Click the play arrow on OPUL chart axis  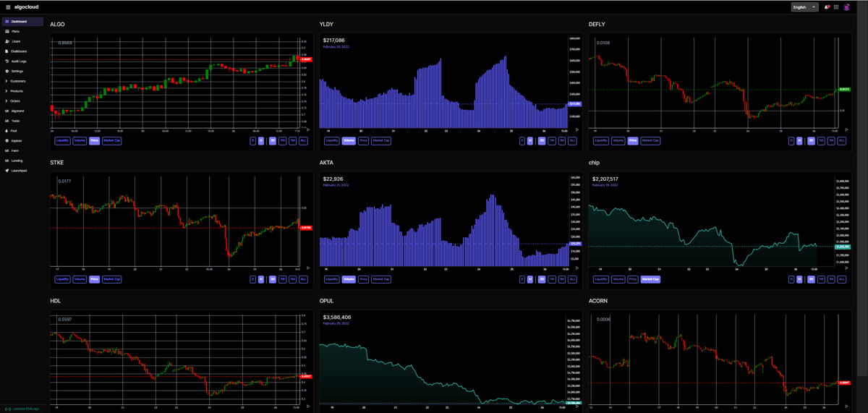tap(577, 406)
